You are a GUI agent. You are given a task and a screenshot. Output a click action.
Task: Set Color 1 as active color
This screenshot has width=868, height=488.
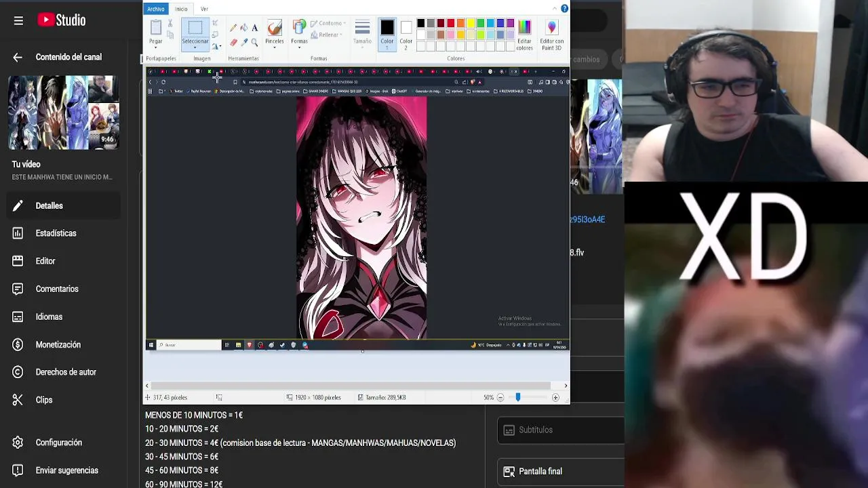coord(387,35)
